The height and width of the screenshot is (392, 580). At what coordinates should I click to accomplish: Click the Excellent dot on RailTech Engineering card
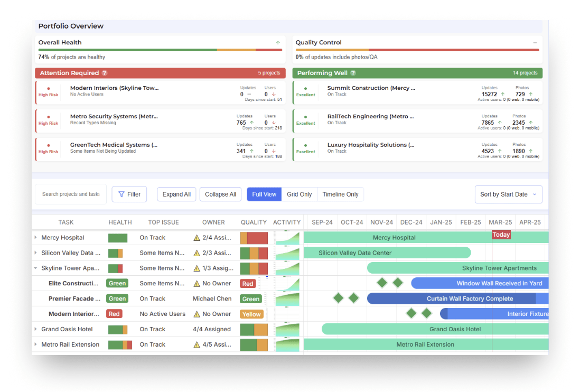point(305,117)
